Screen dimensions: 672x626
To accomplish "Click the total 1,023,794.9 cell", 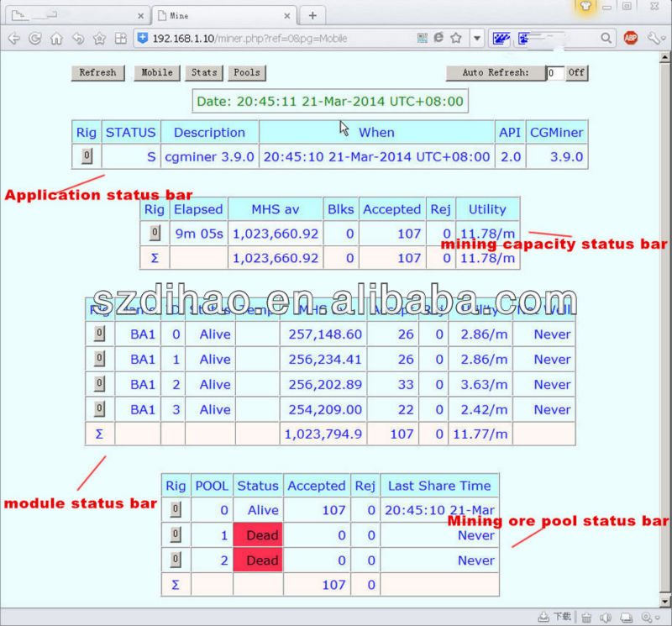I will (x=323, y=434).
